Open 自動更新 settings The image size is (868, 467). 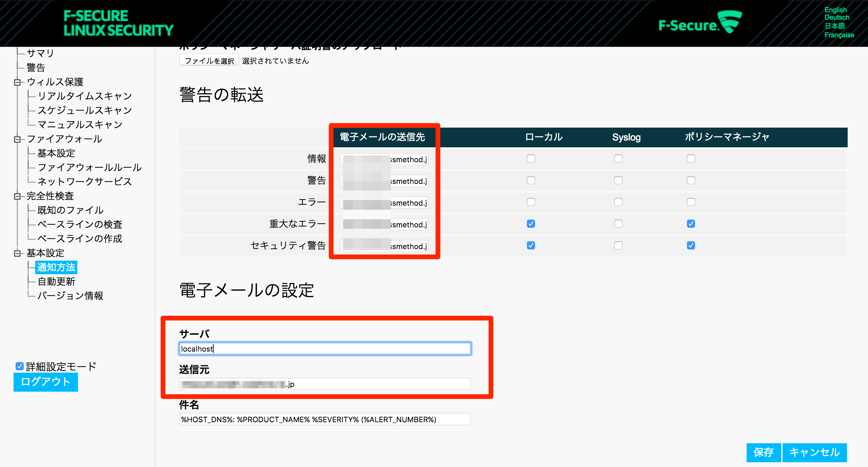click(x=56, y=281)
